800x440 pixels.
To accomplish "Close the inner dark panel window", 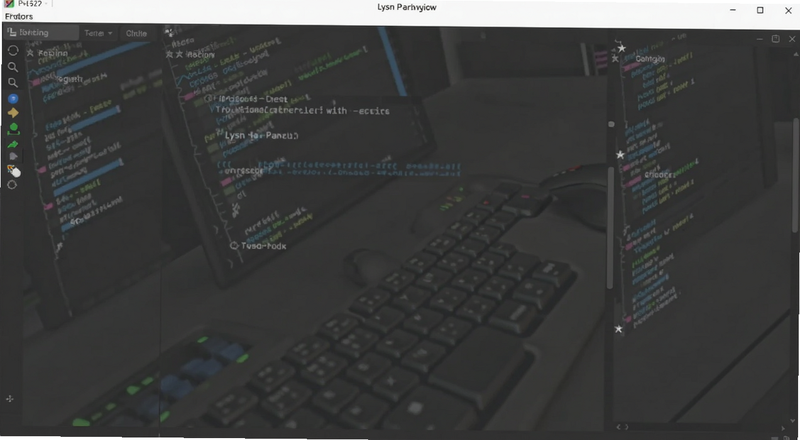I will point(792,39).
